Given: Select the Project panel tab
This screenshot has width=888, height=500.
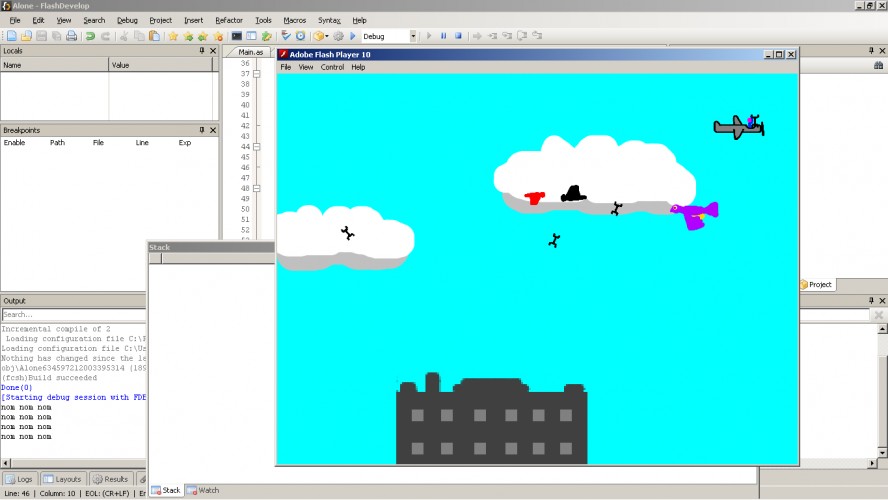Looking at the screenshot, I should (817, 284).
